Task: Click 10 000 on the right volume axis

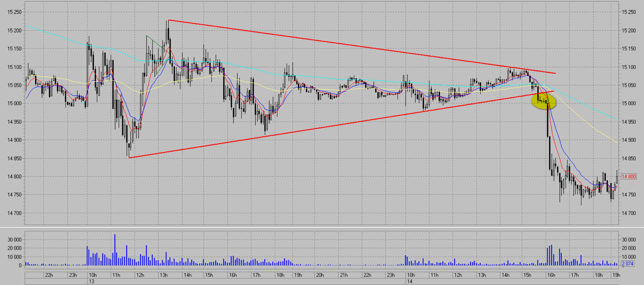Action: click(629, 257)
